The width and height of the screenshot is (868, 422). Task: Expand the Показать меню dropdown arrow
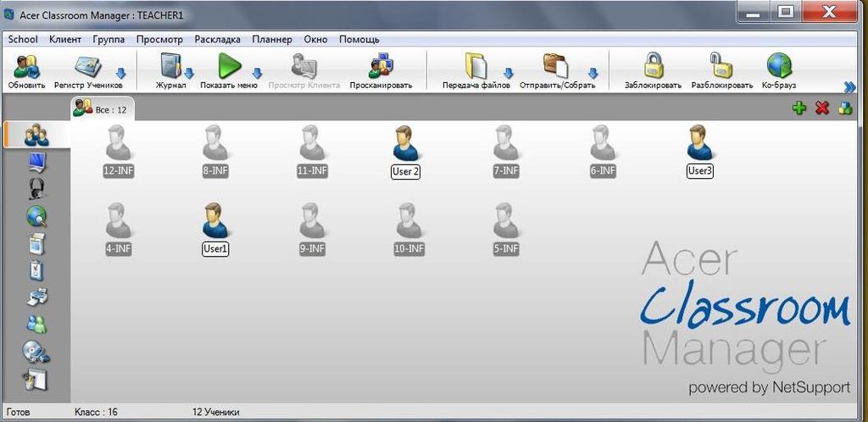click(258, 74)
